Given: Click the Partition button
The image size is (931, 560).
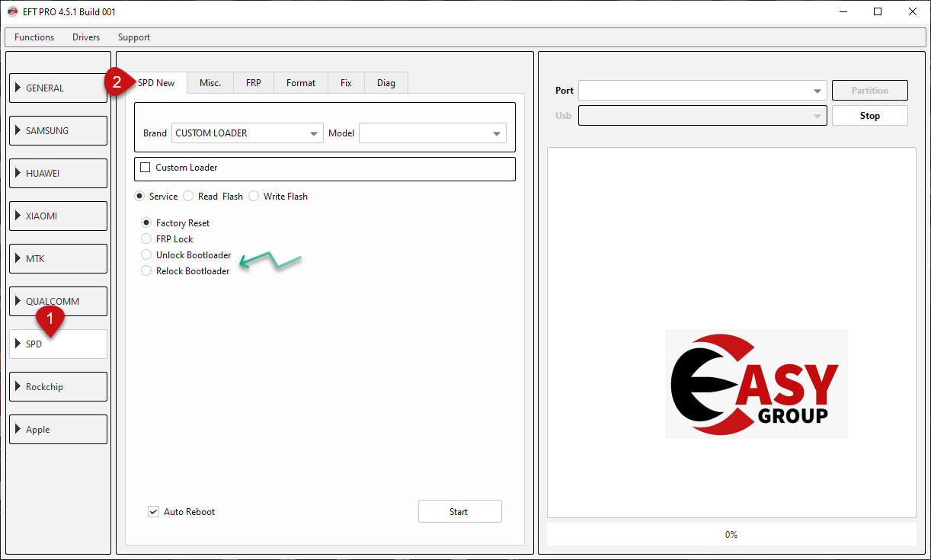Looking at the screenshot, I should [870, 91].
